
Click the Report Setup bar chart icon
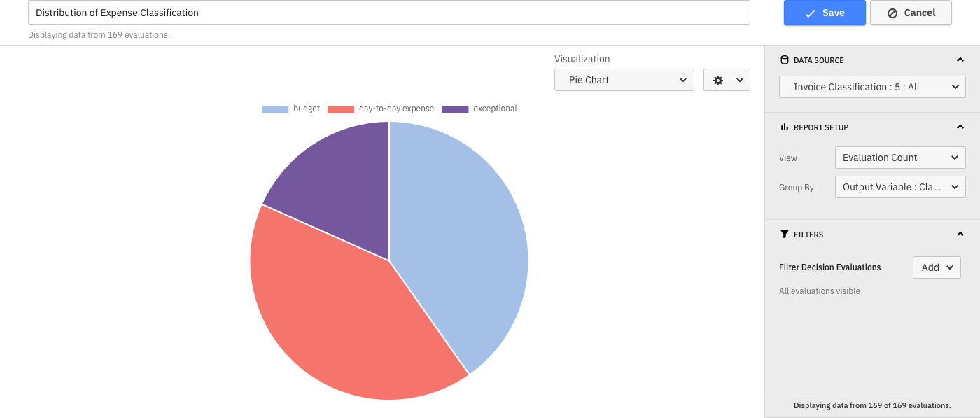tap(784, 127)
